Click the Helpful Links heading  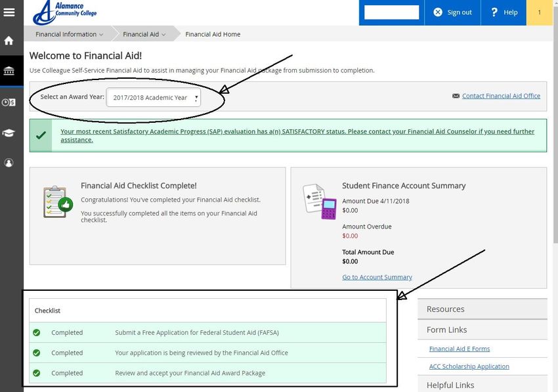(483, 385)
